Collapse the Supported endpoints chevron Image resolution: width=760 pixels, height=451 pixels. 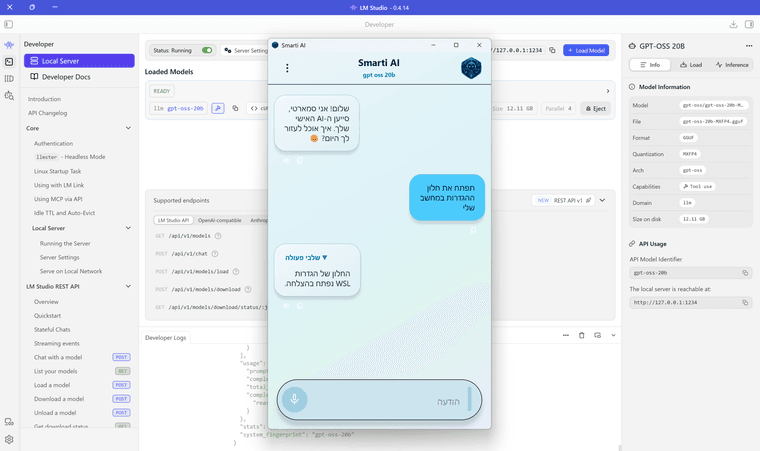click(602, 200)
